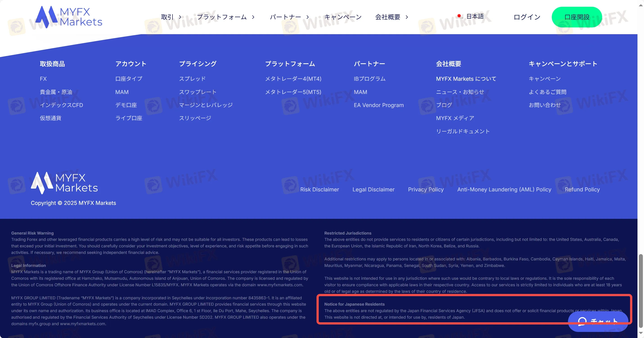Open MAM under パートナー column
The image size is (644, 338).
tap(361, 92)
